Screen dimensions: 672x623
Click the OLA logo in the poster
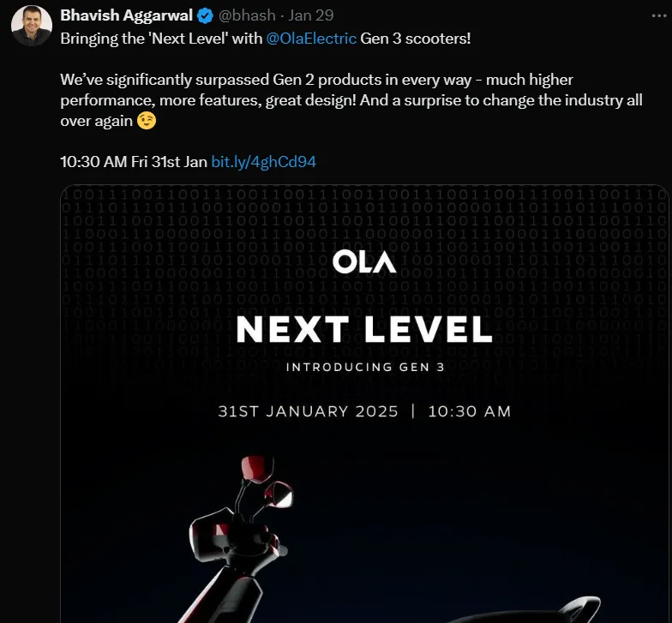(x=364, y=262)
